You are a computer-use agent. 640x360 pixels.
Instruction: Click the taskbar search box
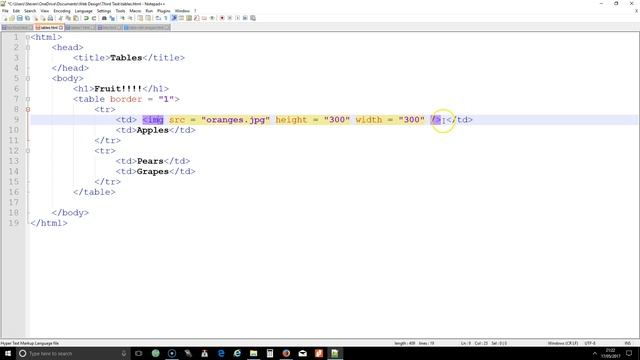(x=73, y=353)
